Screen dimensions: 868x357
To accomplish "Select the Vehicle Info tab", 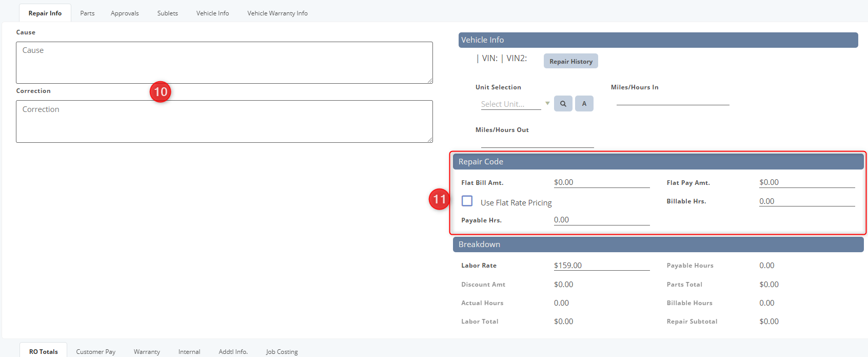I will coord(212,13).
